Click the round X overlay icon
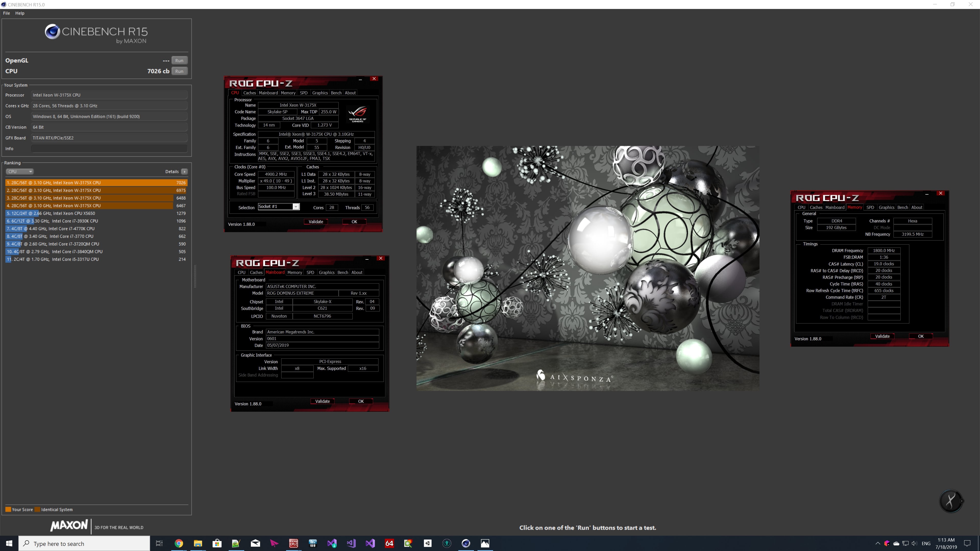This screenshot has height=551, width=980. pyautogui.click(x=951, y=501)
